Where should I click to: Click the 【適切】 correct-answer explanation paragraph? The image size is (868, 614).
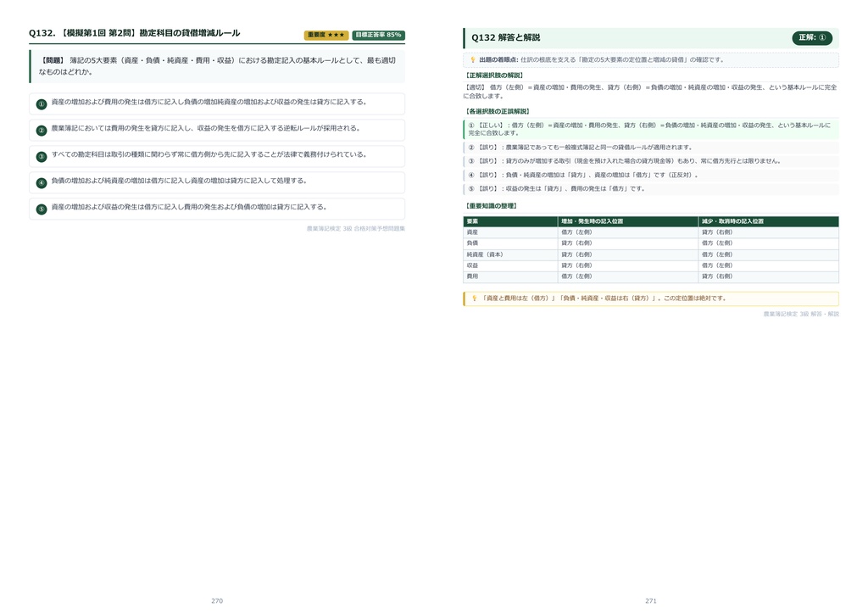coord(651,92)
